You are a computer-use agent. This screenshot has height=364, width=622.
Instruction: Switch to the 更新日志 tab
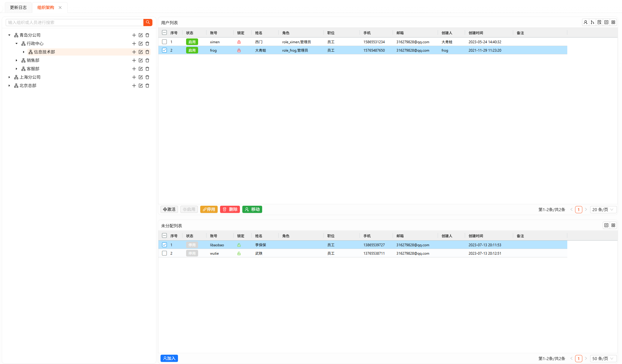(18, 8)
